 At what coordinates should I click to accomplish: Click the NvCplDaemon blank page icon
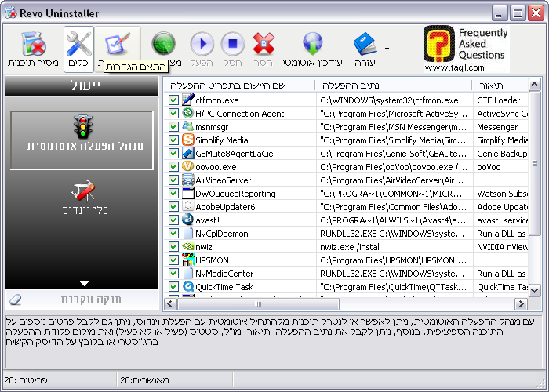pos(188,233)
